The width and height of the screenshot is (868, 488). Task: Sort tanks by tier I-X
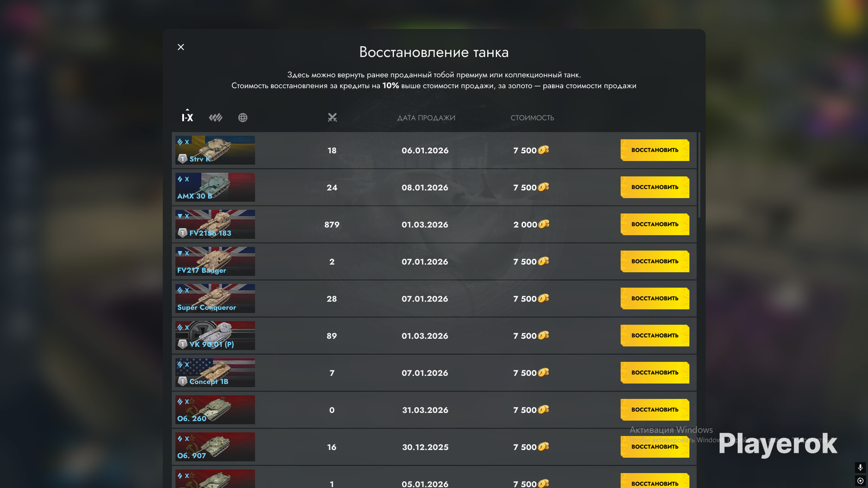point(187,118)
